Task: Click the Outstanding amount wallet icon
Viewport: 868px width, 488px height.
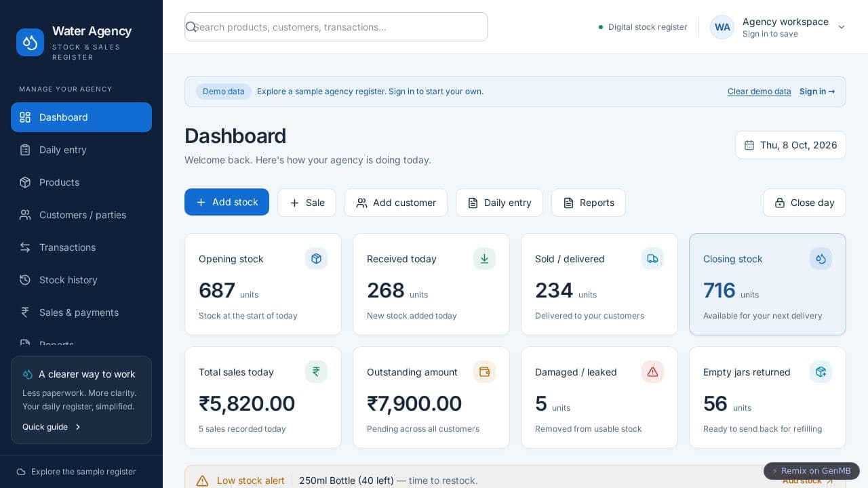Action: click(x=484, y=371)
